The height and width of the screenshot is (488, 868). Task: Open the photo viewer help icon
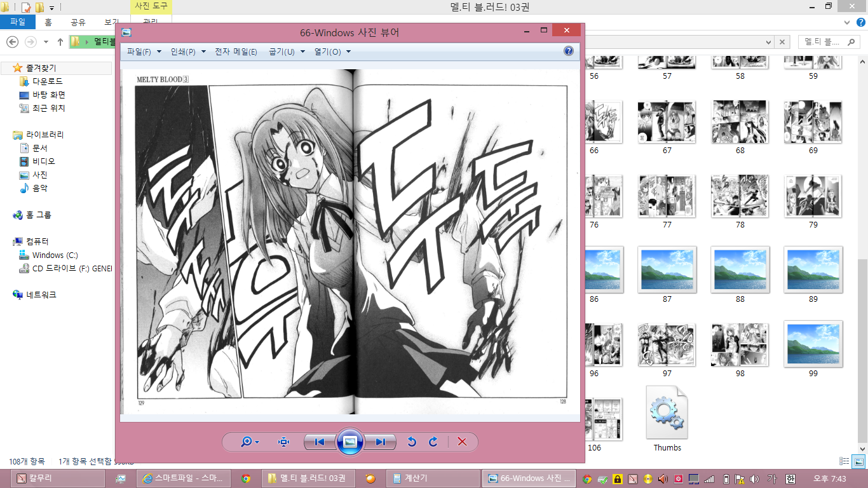point(569,51)
